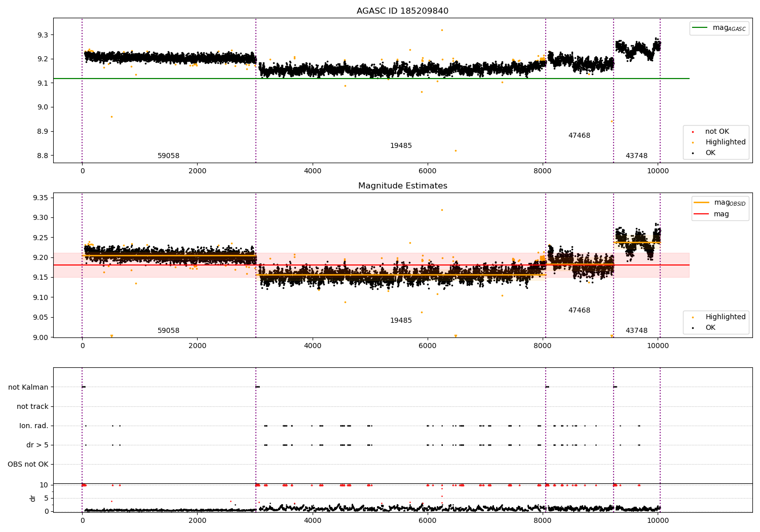
Task: Click the green line sample in top legend
Action: click(x=701, y=28)
